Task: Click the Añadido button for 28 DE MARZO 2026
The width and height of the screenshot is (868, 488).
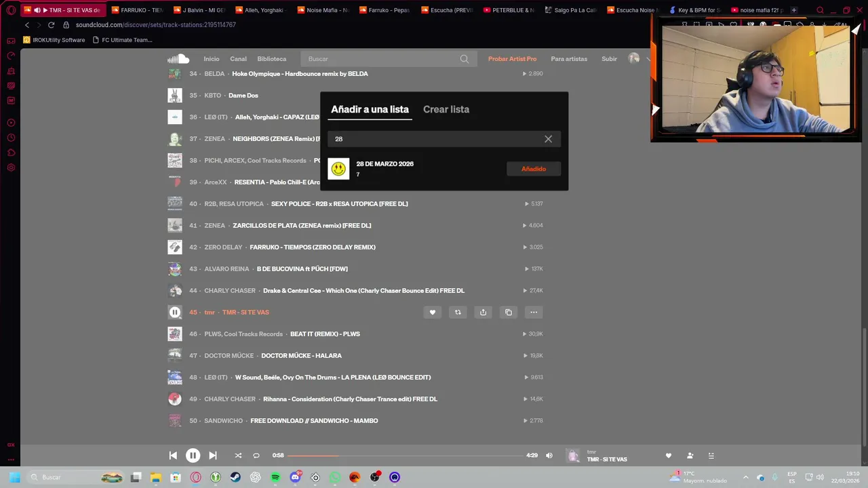Action: (534, 169)
